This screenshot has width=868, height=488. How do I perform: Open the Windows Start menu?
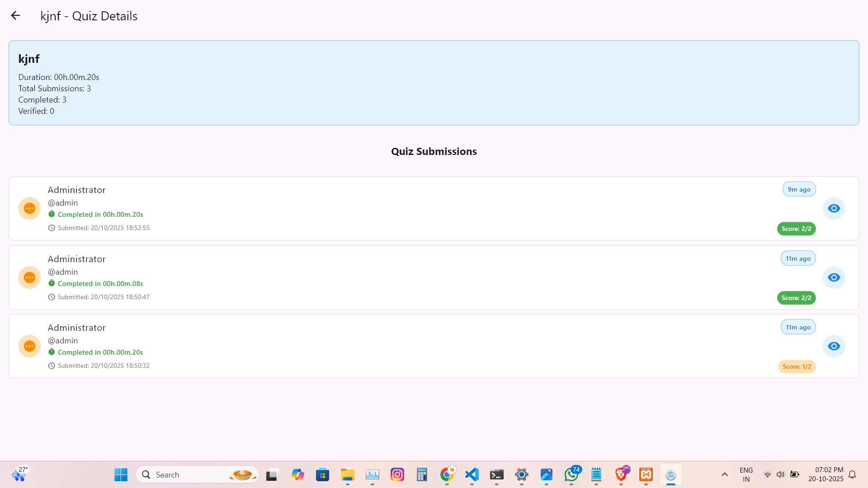coord(120,474)
